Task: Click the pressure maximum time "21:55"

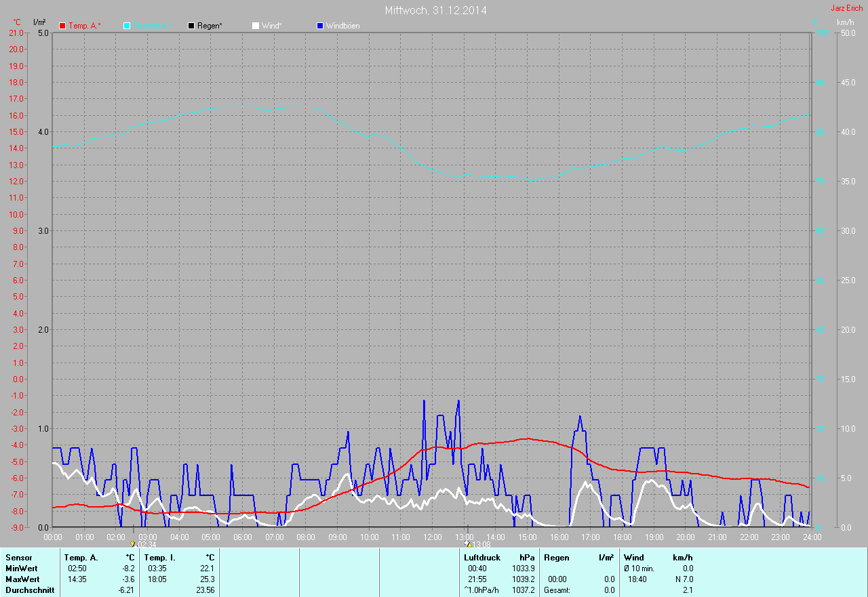Action: point(477,579)
